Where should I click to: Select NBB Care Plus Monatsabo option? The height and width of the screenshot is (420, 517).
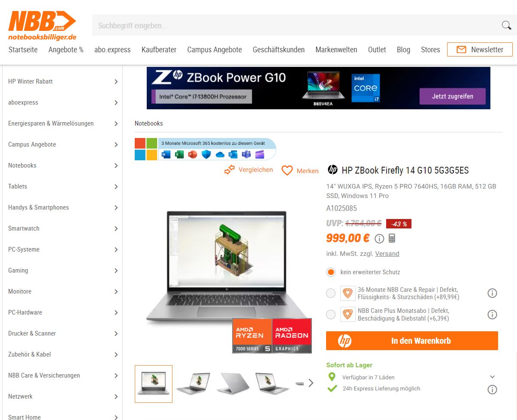[330, 315]
